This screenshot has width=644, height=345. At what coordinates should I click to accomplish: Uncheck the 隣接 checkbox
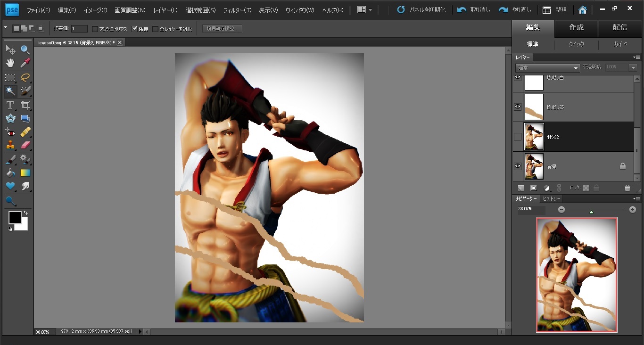[x=135, y=29]
